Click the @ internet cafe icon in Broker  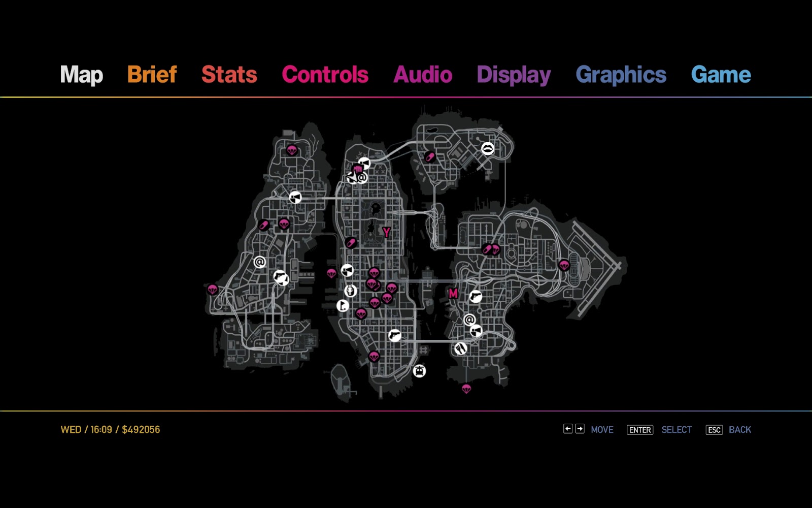469,320
